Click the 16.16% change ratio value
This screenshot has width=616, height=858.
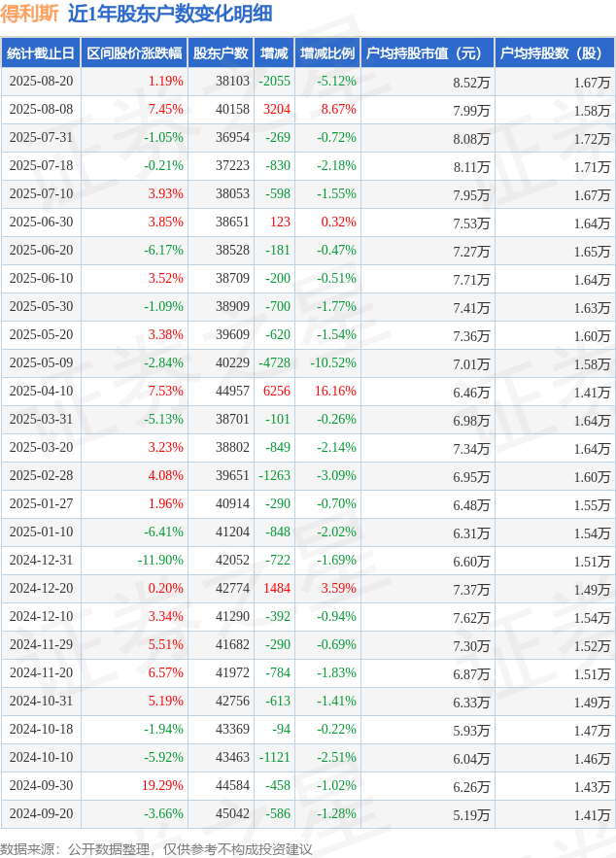point(335,392)
